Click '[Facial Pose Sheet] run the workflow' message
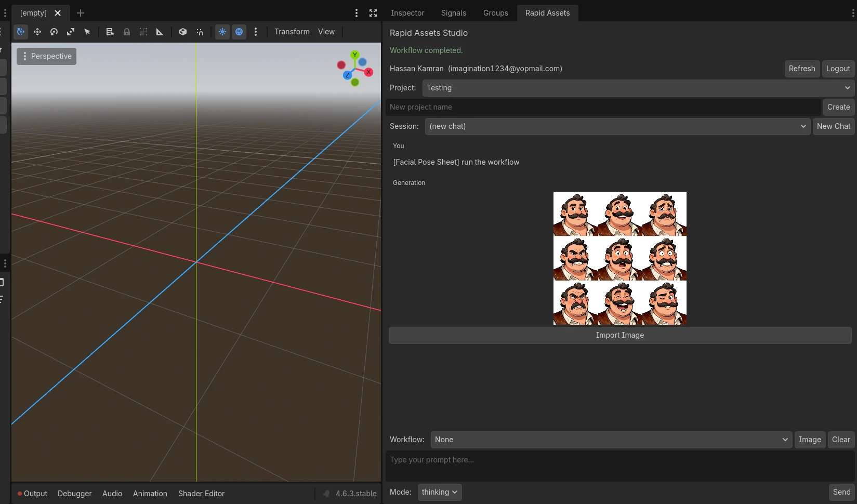 [x=456, y=162]
